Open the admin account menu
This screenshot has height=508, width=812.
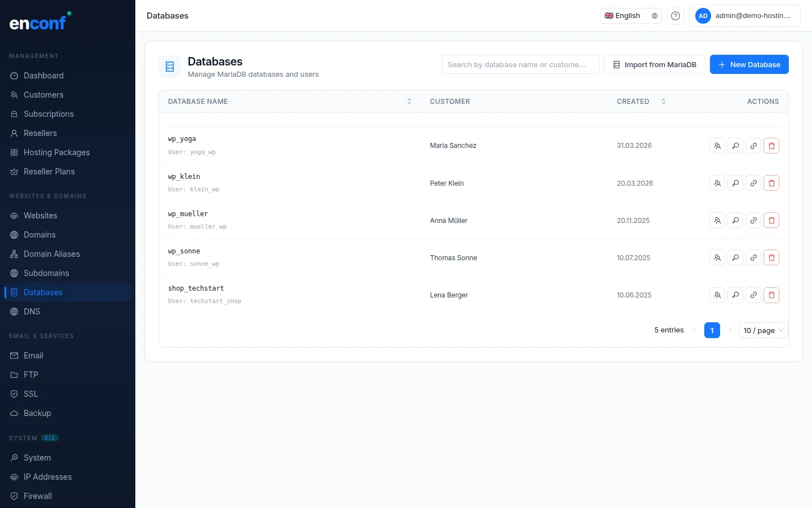(x=745, y=16)
